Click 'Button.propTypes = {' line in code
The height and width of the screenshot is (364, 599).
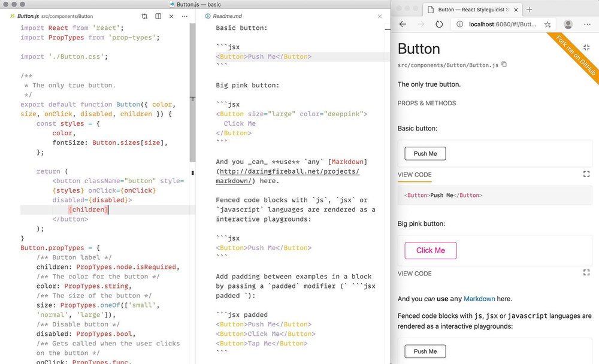coord(60,248)
